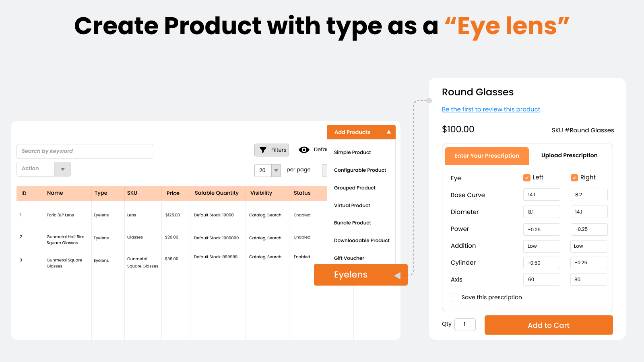Click the funnel icon in Filters
644x362 pixels.
(x=263, y=150)
